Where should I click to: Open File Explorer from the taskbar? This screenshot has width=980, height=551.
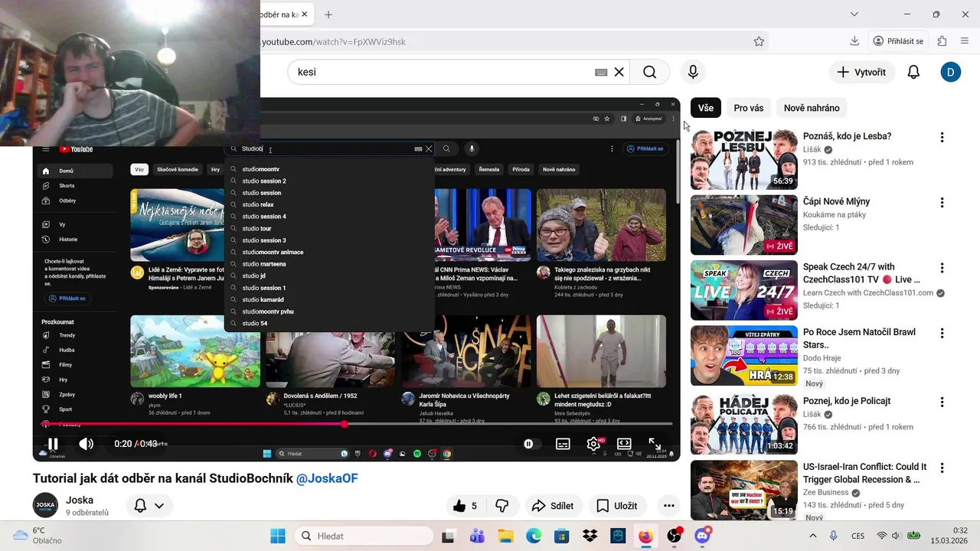pyautogui.click(x=505, y=536)
